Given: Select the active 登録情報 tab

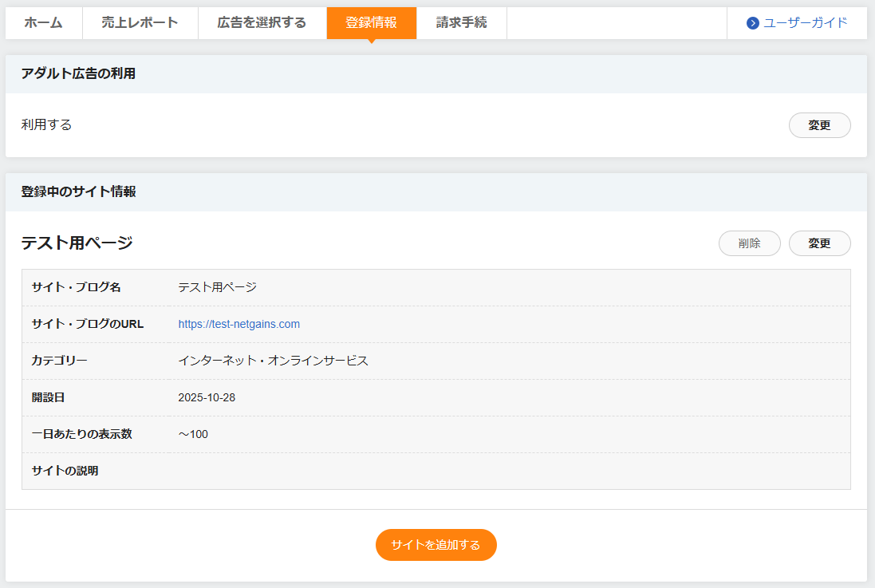Looking at the screenshot, I should pos(371,23).
